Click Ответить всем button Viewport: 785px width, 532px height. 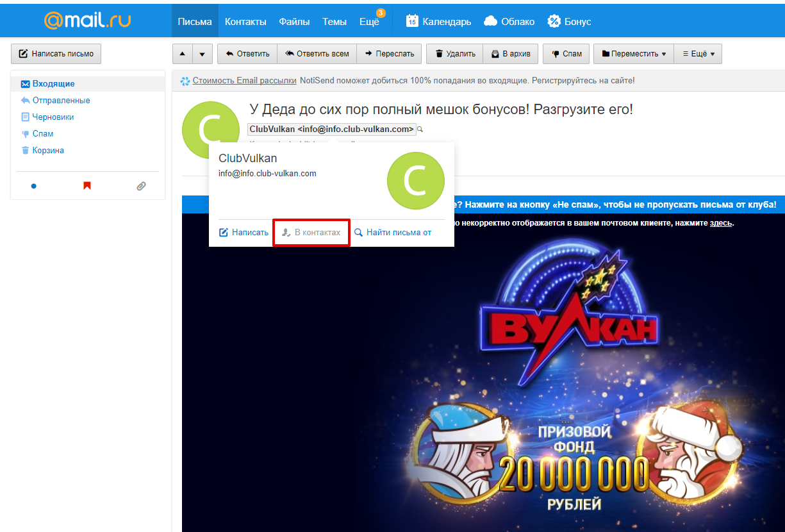[317, 54]
